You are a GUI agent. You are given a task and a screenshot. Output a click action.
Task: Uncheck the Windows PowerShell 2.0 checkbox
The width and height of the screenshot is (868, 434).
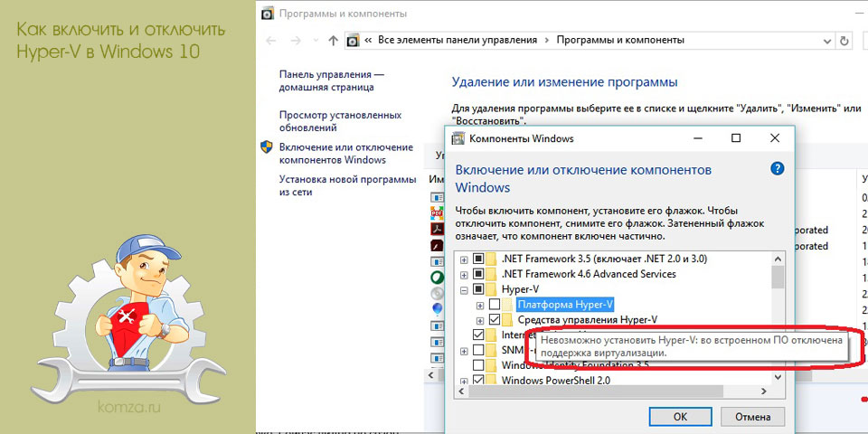(477, 381)
